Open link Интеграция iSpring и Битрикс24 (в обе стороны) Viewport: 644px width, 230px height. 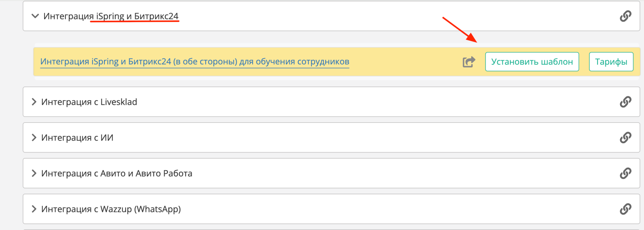coord(194,61)
